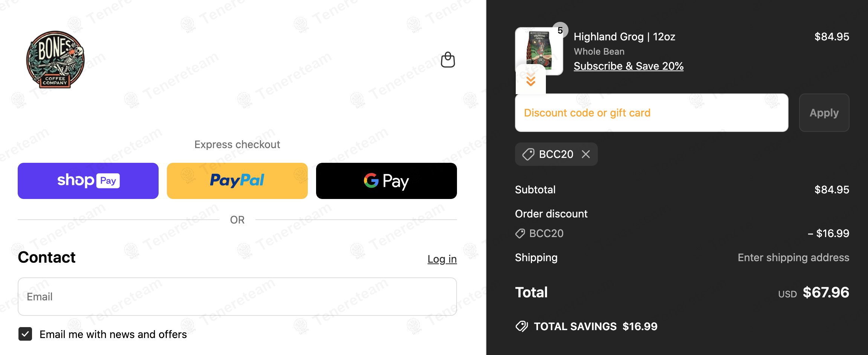Remove the BCC20 discount code
The height and width of the screenshot is (355, 868).
(x=586, y=154)
